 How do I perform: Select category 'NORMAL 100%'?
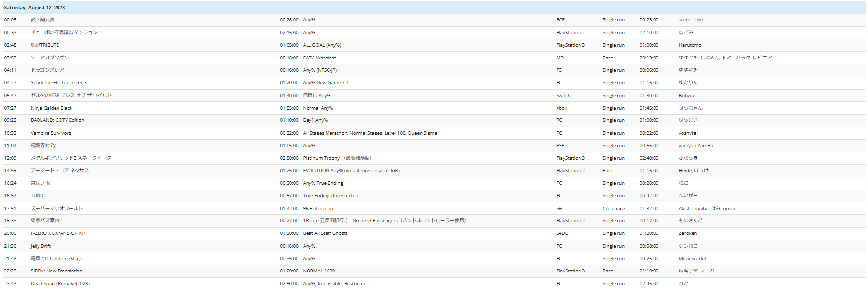coord(319,271)
